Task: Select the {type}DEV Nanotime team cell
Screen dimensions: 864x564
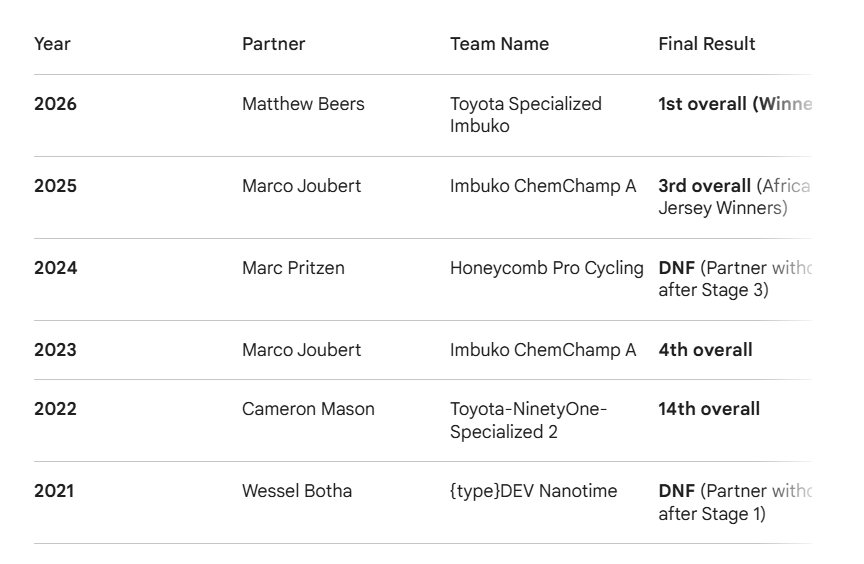Action: tap(533, 491)
